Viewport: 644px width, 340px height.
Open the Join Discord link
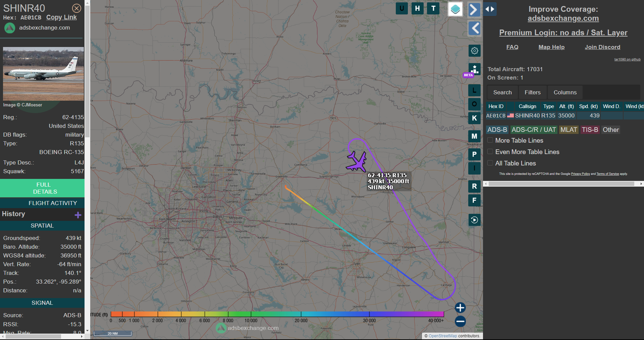point(602,47)
